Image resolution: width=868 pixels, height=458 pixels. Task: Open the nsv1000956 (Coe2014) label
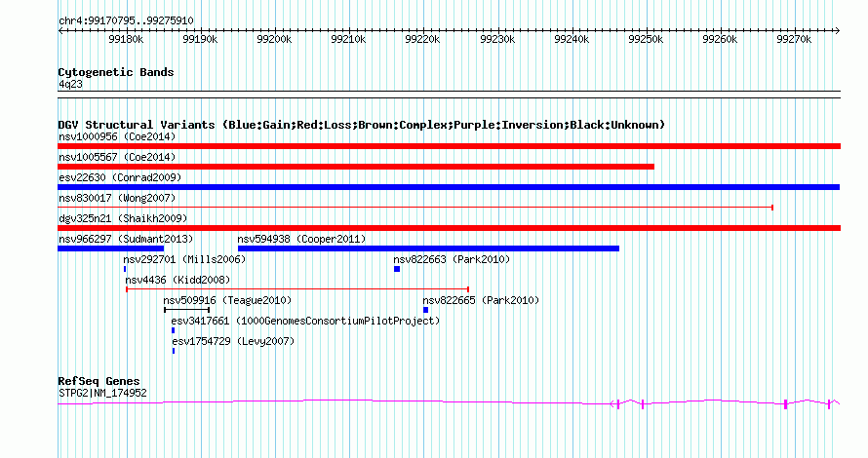(117, 136)
